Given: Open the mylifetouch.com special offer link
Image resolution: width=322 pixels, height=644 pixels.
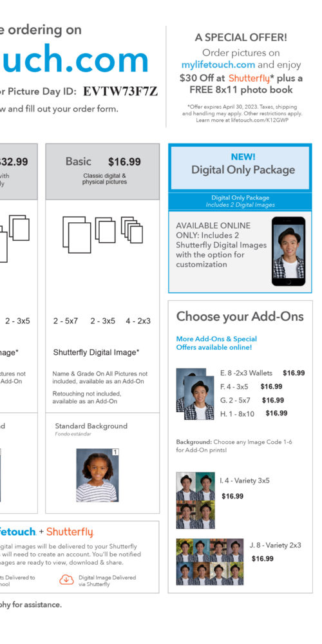Looking at the screenshot, I should [x=218, y=65].
